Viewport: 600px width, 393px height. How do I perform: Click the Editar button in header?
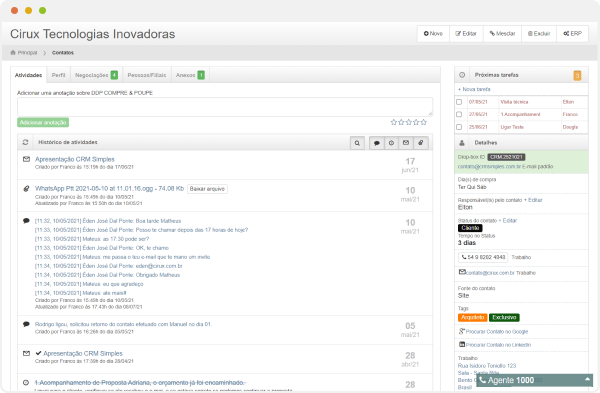pos(466,34)
